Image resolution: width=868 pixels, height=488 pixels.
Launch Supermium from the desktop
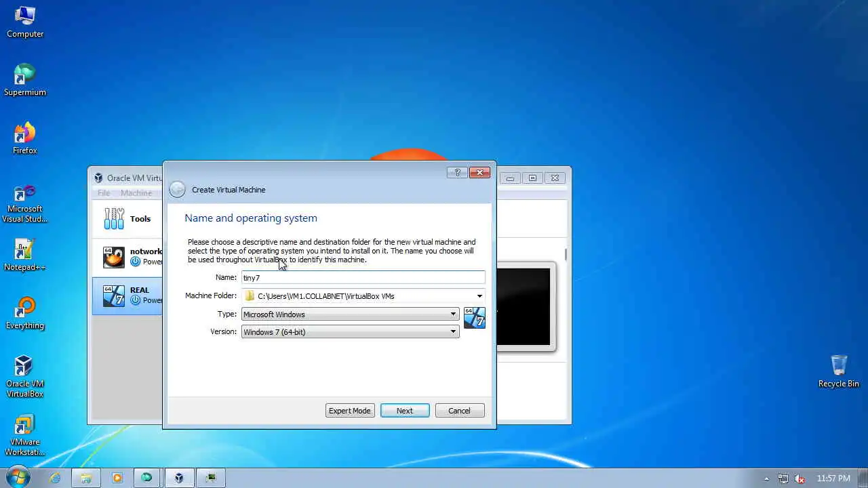(x=25, y=80)
